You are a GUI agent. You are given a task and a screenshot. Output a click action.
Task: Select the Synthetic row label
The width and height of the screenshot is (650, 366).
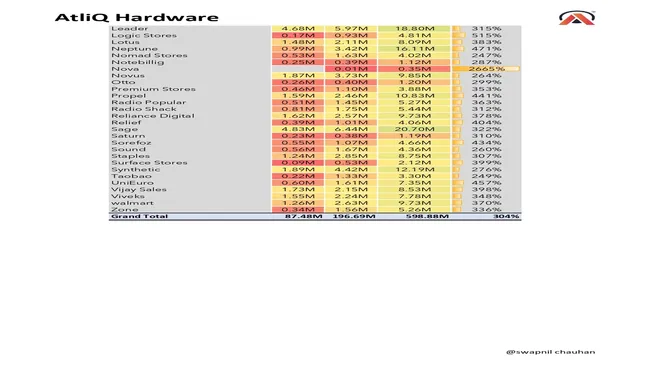(x=135, y=169)
